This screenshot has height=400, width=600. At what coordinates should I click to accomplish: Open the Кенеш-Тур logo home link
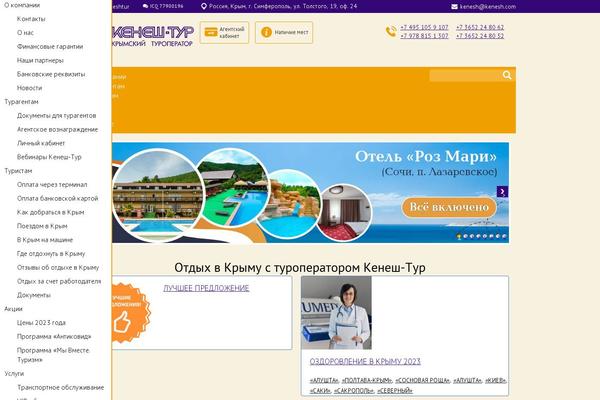153,36
